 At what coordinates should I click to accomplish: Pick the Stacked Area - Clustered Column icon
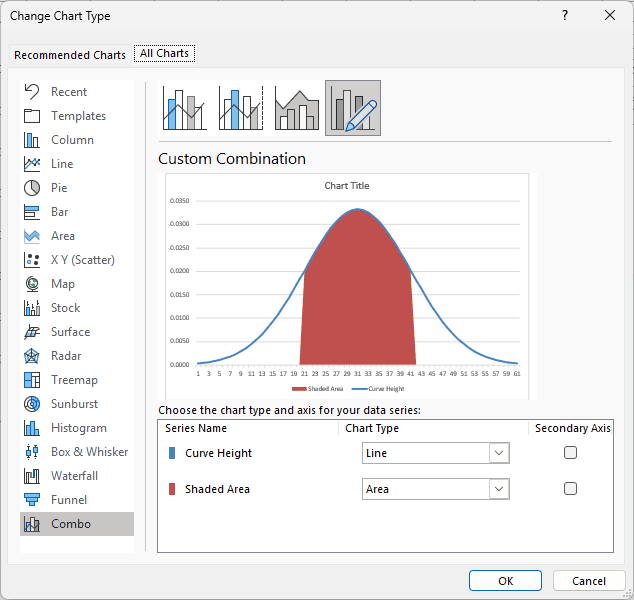pos(297,108)
